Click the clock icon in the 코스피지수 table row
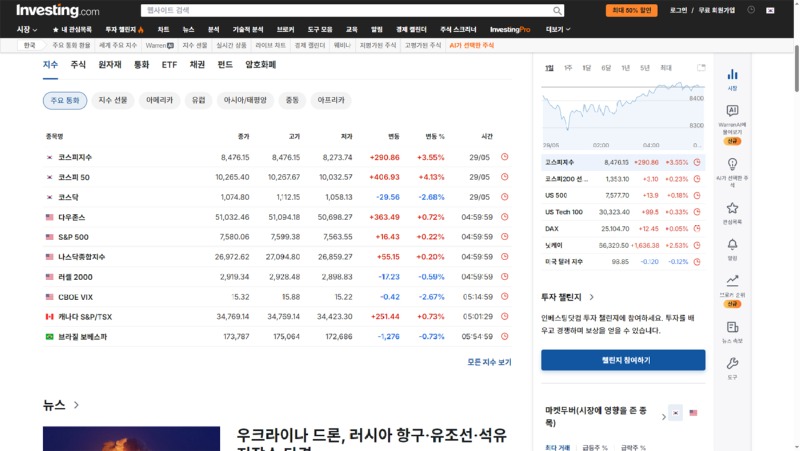 [505, 157]
